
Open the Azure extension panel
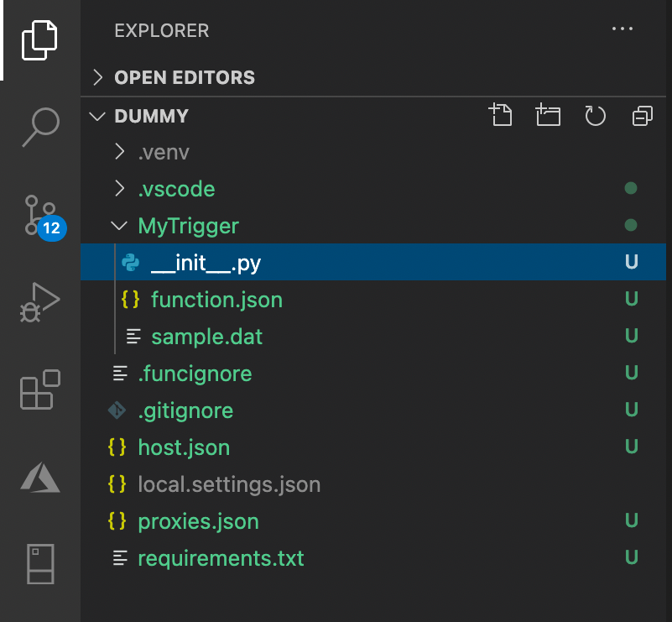pos(39,478)
